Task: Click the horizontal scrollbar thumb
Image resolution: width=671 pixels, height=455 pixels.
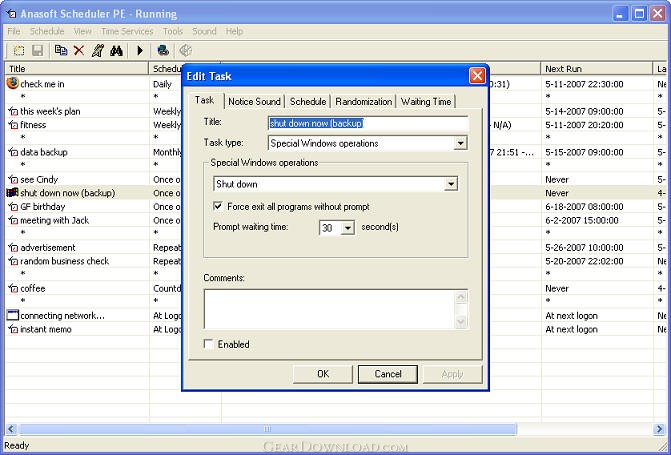Action: point(268,429)
